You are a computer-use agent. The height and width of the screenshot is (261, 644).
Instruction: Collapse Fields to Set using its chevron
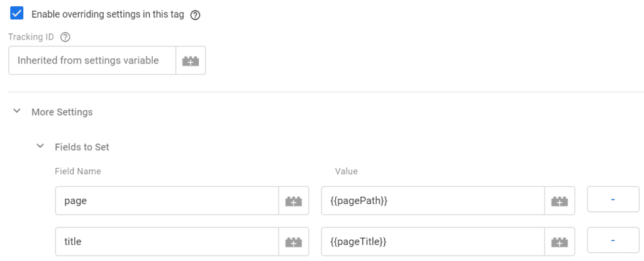(40, 147)
